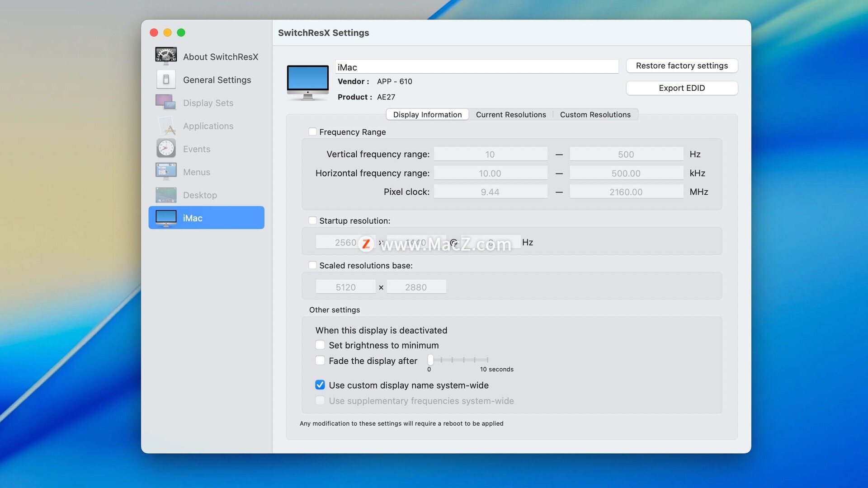
Task: Click the Display Sets monitors icon
Action: coord(166,103)
